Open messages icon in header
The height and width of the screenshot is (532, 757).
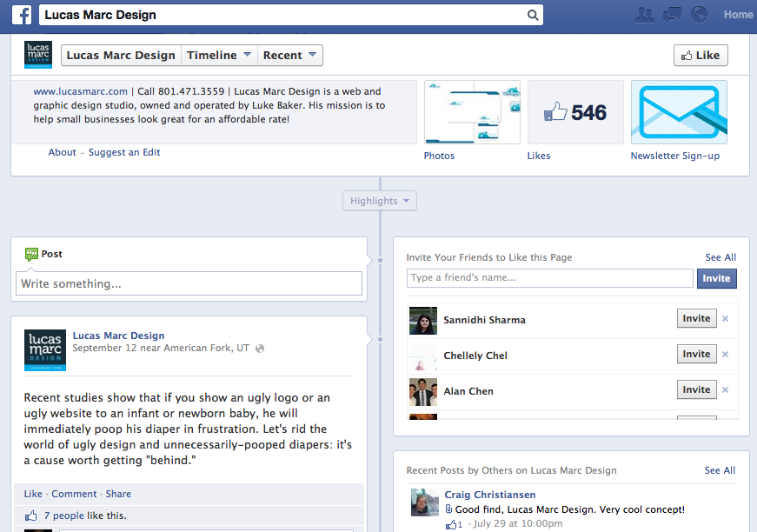pos(672,15)
